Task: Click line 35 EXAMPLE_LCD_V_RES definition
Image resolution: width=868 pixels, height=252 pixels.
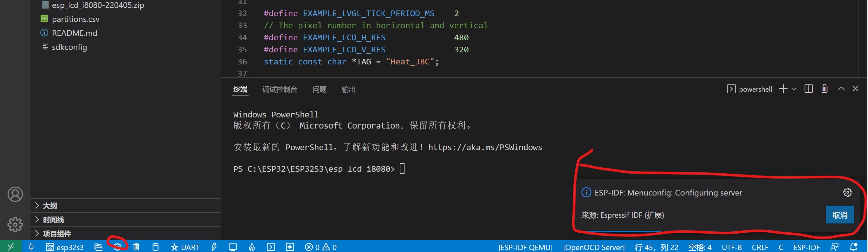Action: click(x=344, y=50)
